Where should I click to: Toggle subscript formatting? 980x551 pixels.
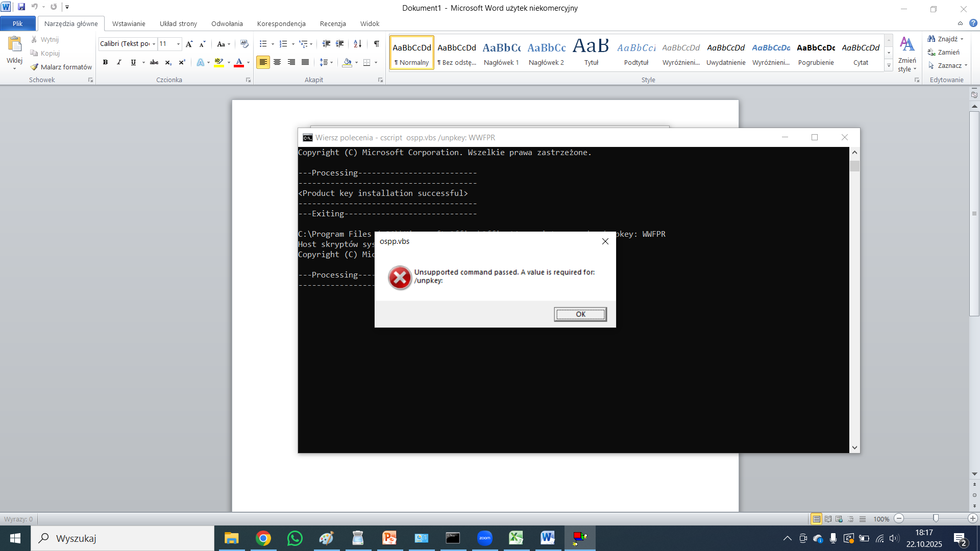[x=168, y=62]
